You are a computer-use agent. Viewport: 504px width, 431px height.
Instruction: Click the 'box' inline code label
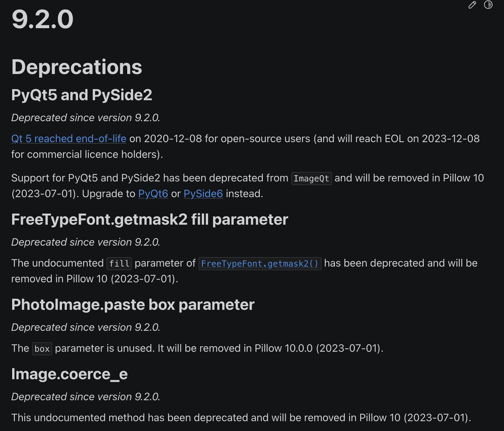(x=42, y=349)
